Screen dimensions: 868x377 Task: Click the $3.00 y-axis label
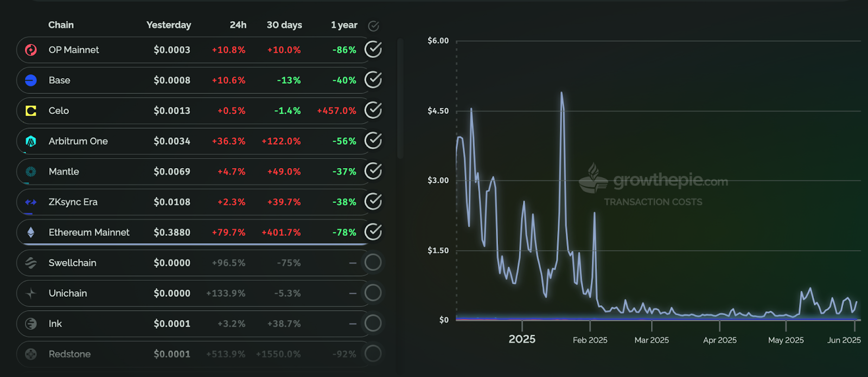[x=438, y=180]
